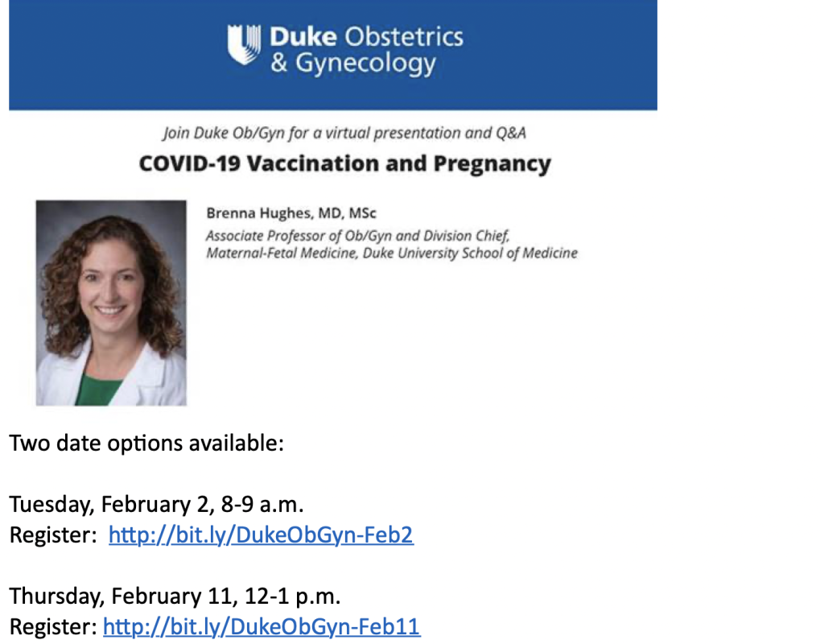The image size is (820, 644).
Task: Click the Duke shield logo icon
Action: (245, 44)
